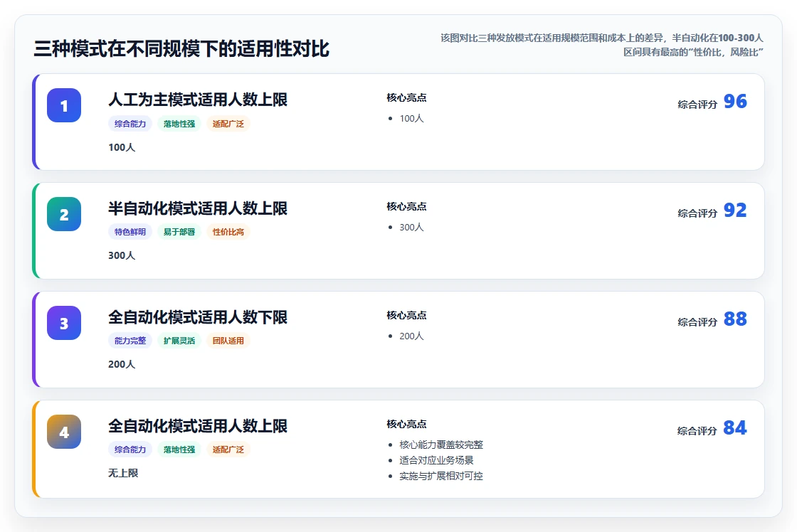Click 适配广泛 tag in card 4
The image size is (797, 532).
228,449
